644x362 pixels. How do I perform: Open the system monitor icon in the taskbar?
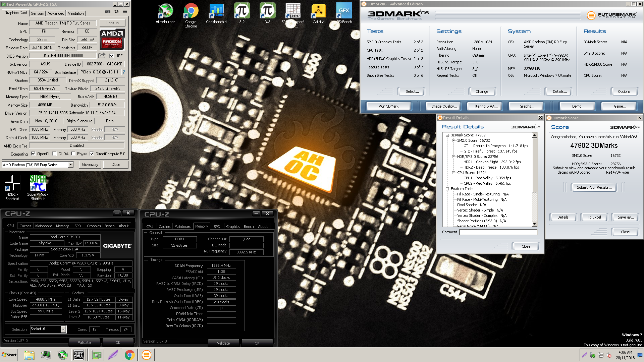click(46, 355)
